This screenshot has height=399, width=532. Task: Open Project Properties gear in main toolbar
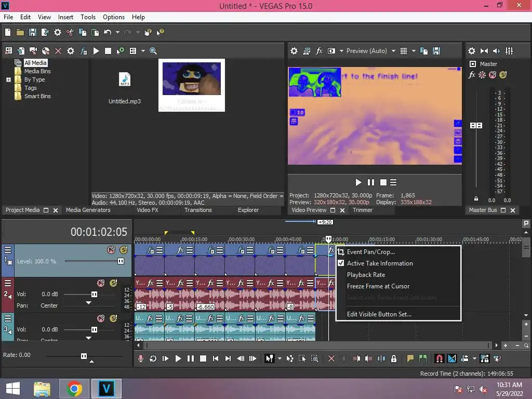point(58,32)
